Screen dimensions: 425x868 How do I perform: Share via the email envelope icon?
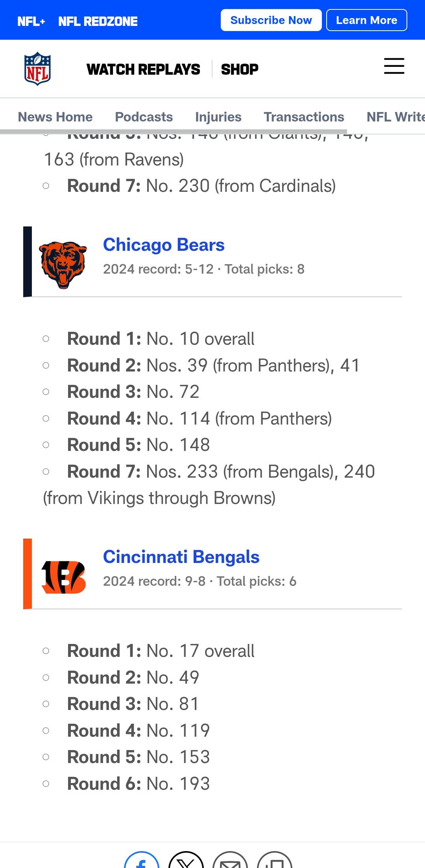(230, 860)
